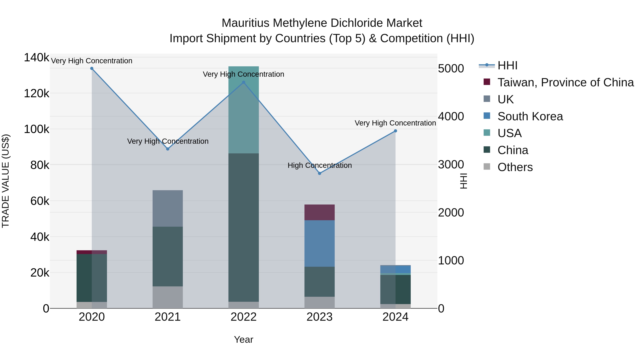Click the 2024 x-axis label
Viewport: 644px width, 362px height.
click(396, 317)
